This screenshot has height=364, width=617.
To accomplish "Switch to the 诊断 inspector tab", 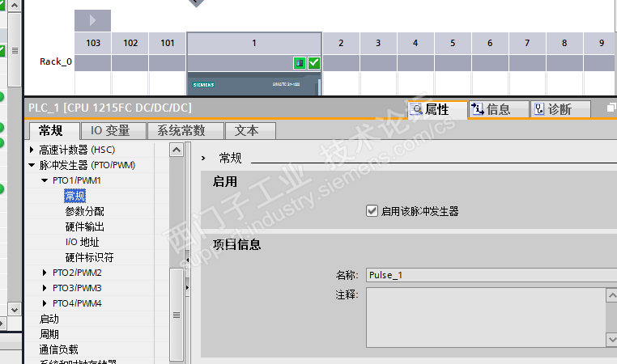I will [561, 109].
